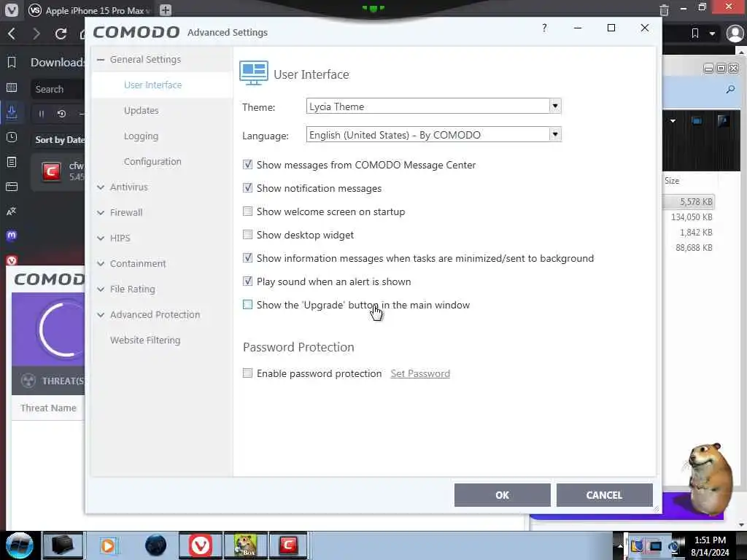This screenshot has height=560, width=747.
Task: Click the trash icon in browser tab bar
Action: (664, 10)
